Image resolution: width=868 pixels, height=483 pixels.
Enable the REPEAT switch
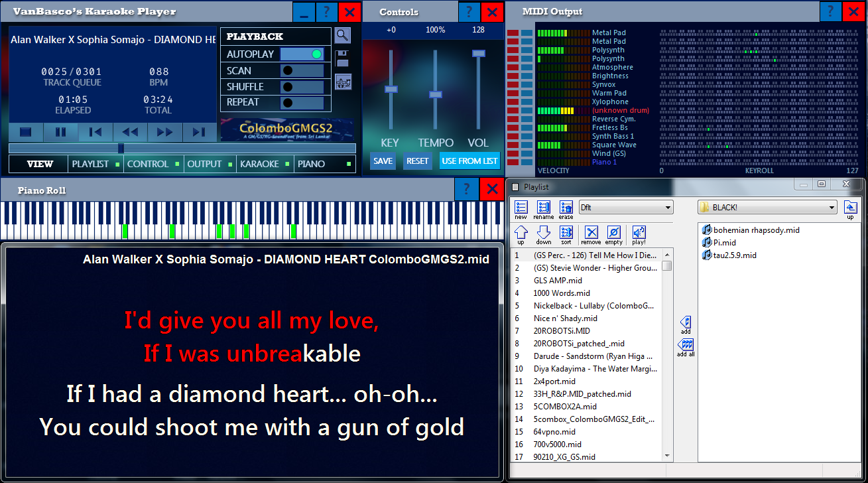[x=302, y=102]
